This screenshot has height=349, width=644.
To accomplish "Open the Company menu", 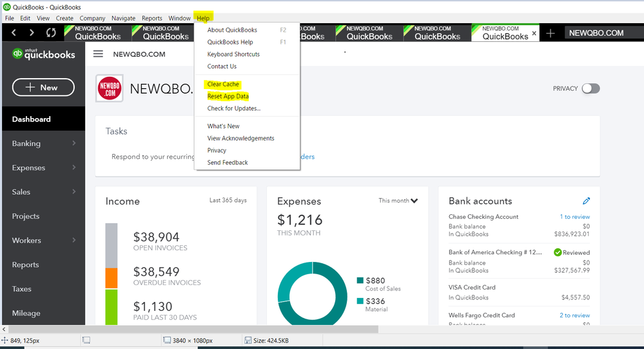I will [92, 18].
